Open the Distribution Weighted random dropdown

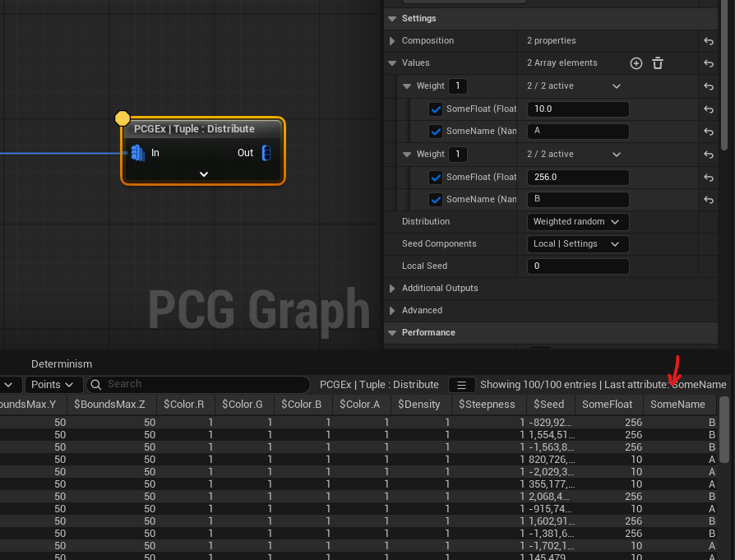[577, 222]
